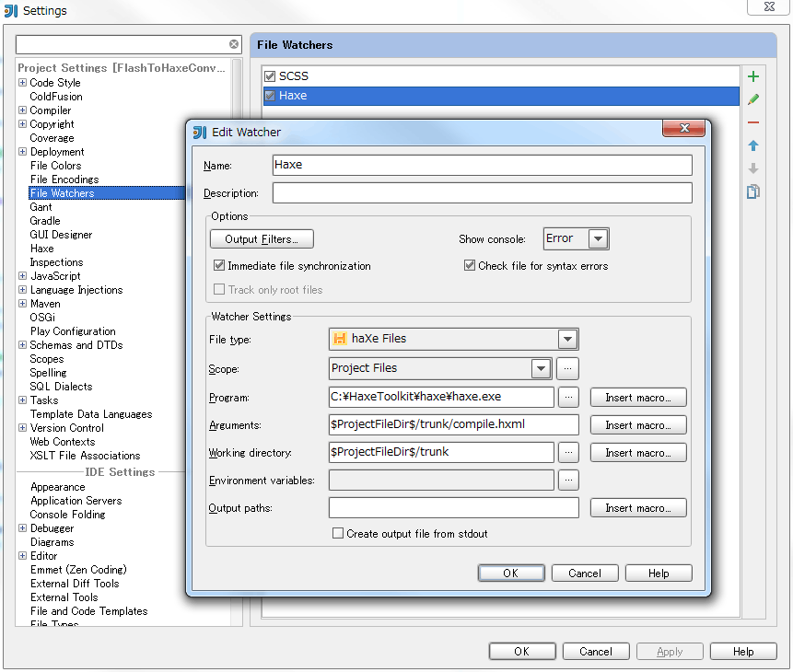
Task: Open the File type dropdown
Action: coord(567,340)
